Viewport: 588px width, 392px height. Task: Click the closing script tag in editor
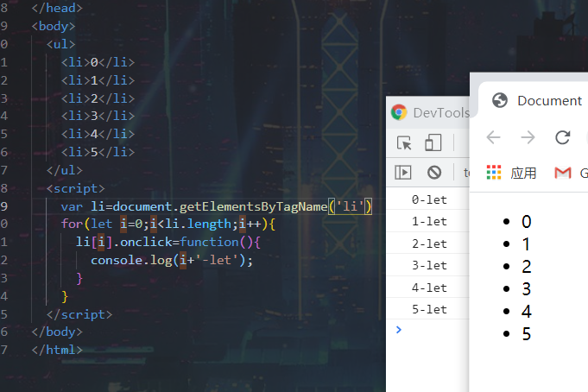tap(79, 314)
